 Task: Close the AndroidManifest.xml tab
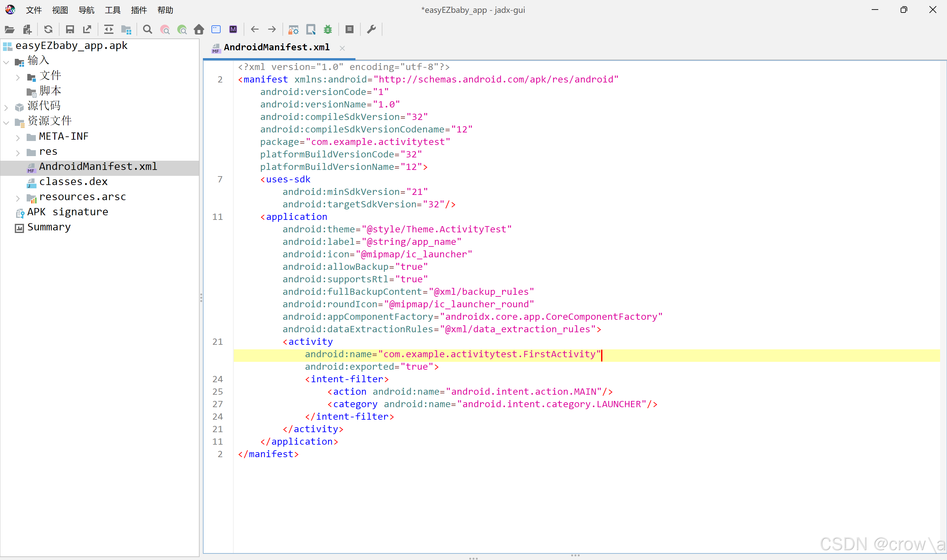pos(342,48)
